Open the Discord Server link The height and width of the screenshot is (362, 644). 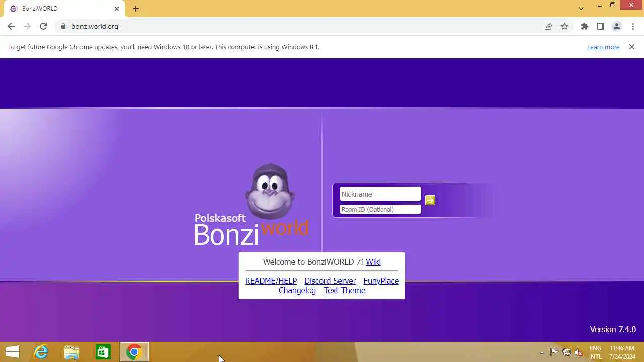pos(330,281)
